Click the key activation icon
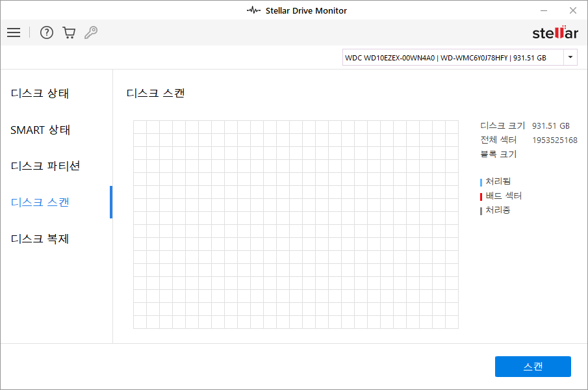 tap(91, 32)
